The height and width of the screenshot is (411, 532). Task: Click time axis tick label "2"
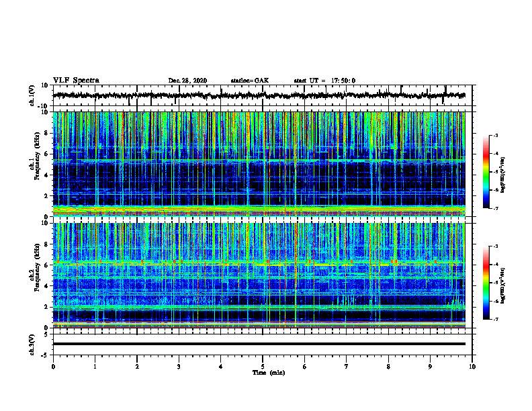point(137,367)
